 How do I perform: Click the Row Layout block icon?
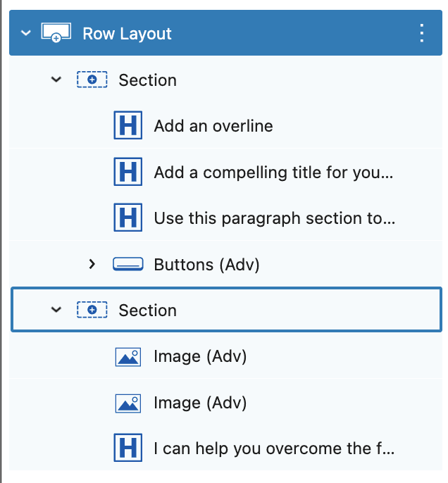(56, 32)
